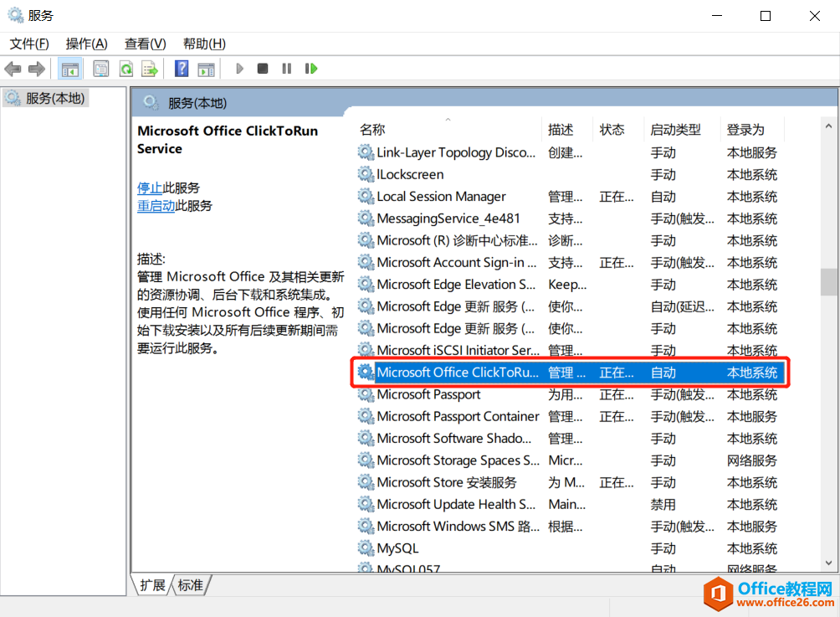Screen dimensions: 840x617
Task: Open the 操作(A) menu
Action: click(87, 44)
